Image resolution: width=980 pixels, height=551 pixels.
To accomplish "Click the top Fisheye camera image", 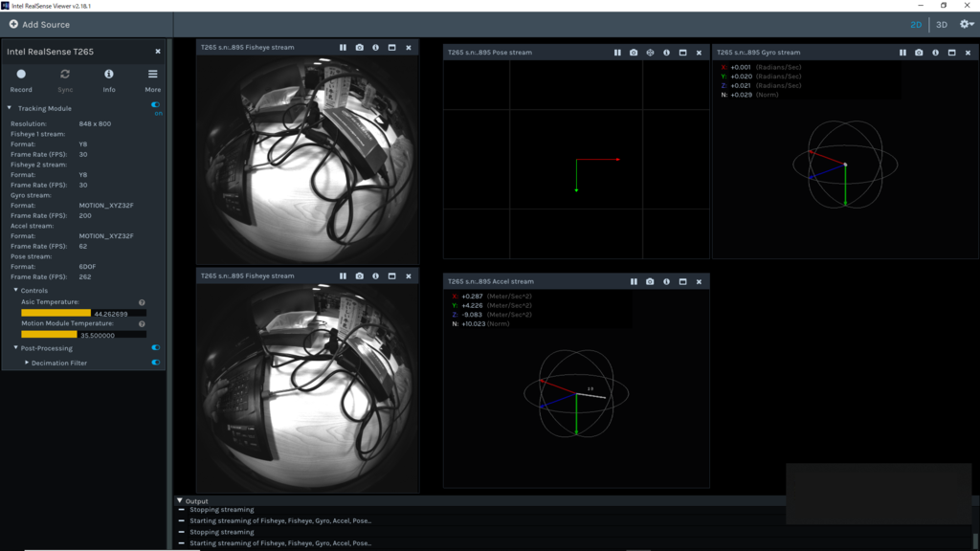I will 307,159.
